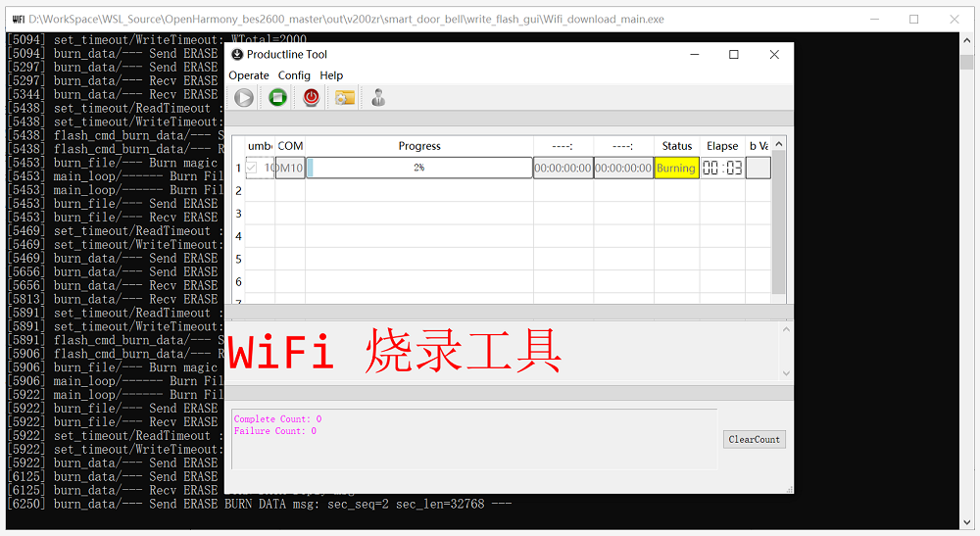This screenshot has width=980, height=536.
Task: Click the Status column header
Action: [x=676, y=146]
